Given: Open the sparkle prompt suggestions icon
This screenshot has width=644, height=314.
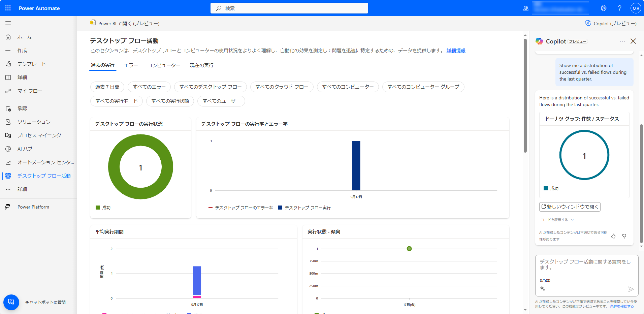Looking at the screenshot, I should tap(543, 288).
